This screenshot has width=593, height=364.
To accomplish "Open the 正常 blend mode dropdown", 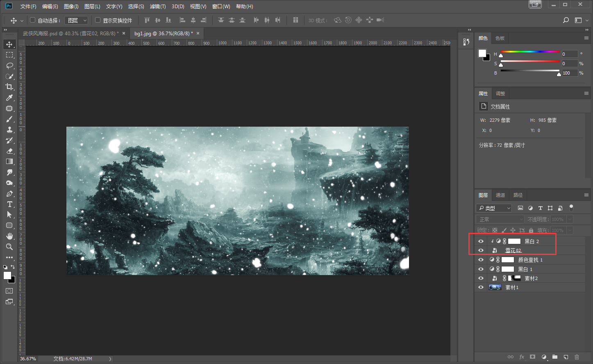I will tap(500, 219).
